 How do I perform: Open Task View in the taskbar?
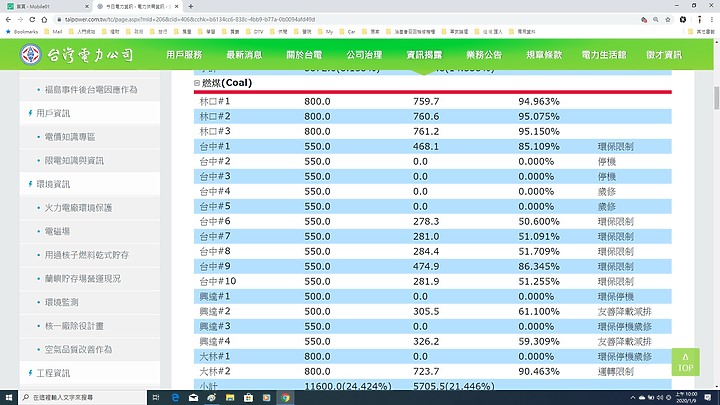pyautogui.click(x=156, y=397)
